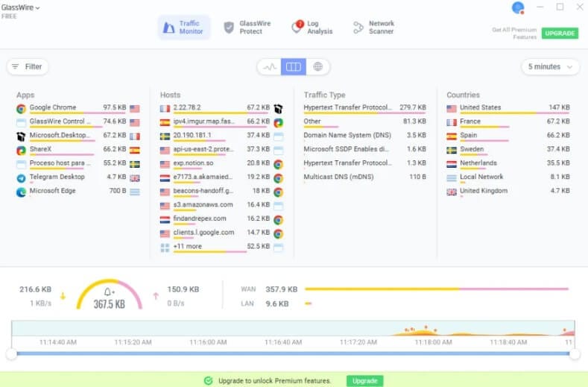Switch to the graph view toggle
The image size is (588, 387).
pyautogui.click(x=269, y=67)
